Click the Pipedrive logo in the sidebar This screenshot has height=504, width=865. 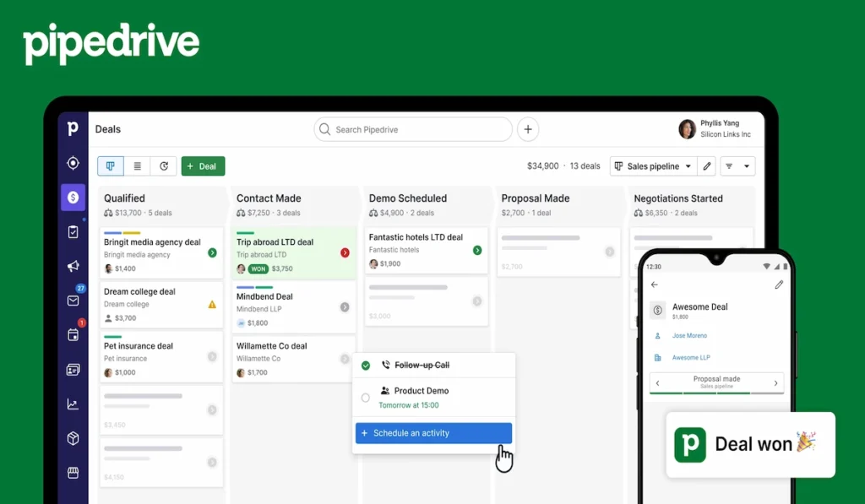(73, 128)
